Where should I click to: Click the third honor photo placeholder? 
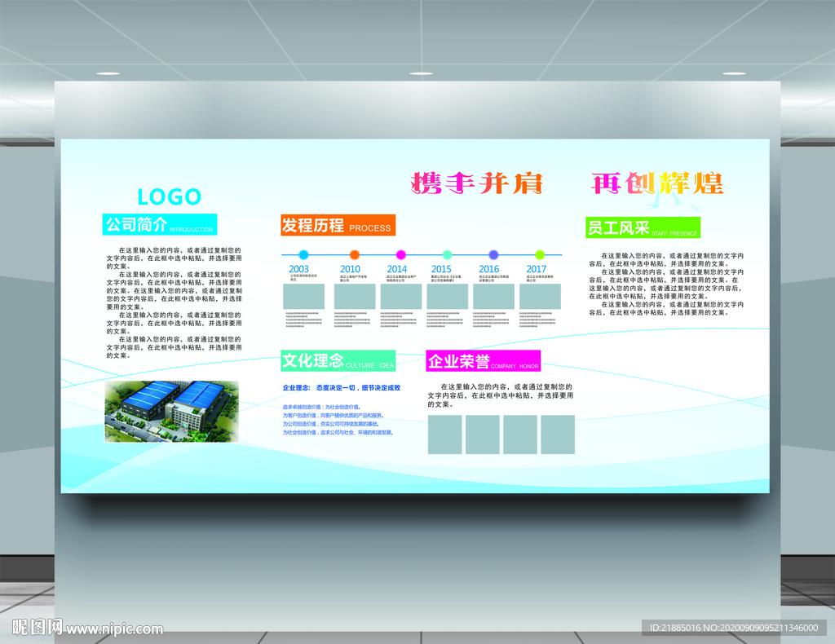[x=520, y=434]
